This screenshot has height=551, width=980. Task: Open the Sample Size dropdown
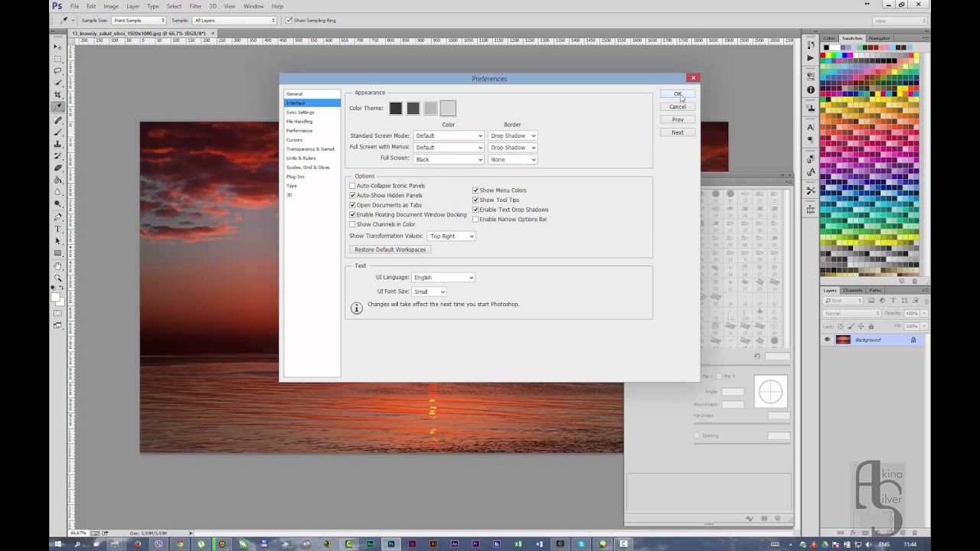pos(139,20)
